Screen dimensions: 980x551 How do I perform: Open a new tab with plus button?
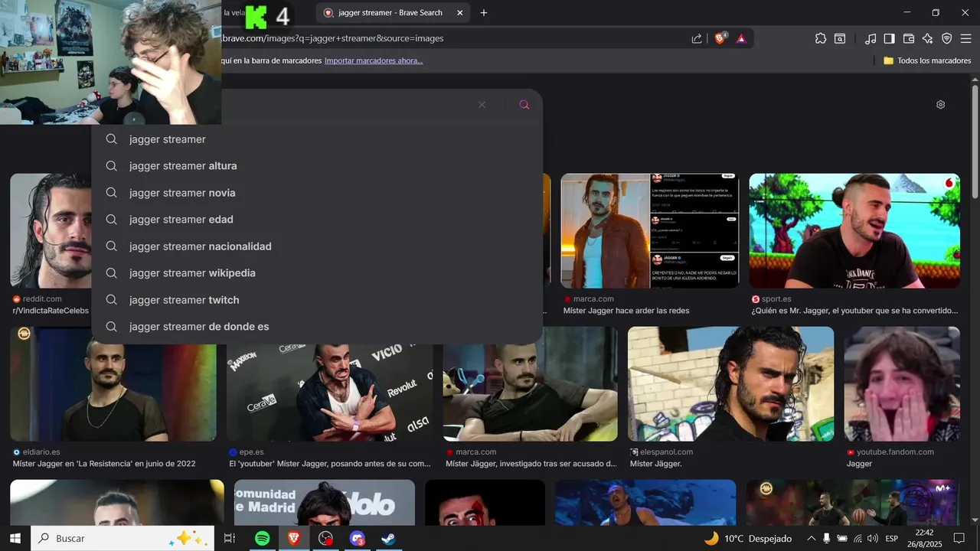[484, 12]
